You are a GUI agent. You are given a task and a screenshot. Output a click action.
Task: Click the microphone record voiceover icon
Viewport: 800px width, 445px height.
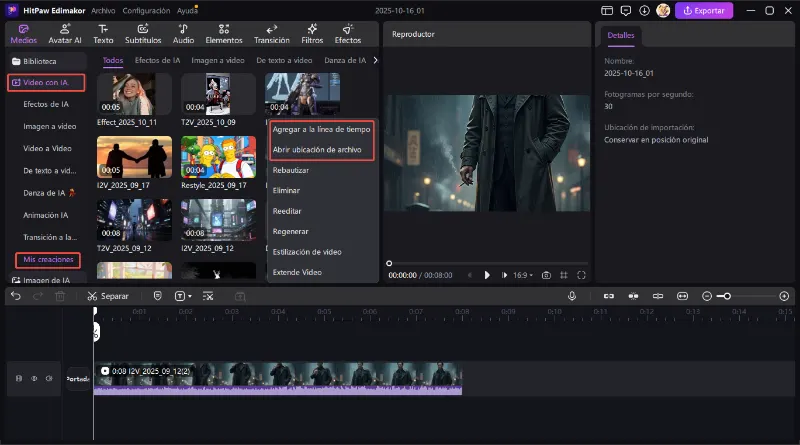(572, 296)
